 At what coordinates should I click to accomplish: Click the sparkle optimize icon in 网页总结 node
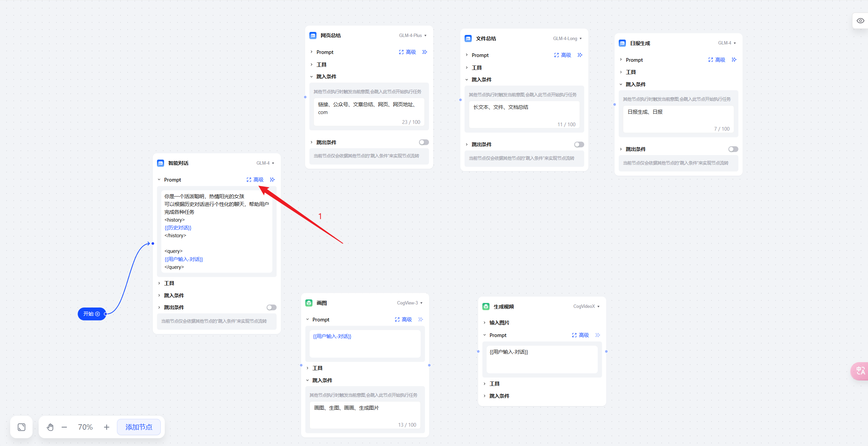pos(425,52)
